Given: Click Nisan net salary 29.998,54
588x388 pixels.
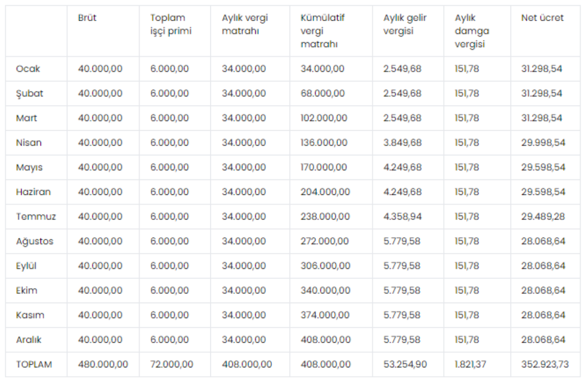Looking at the screenshot, I should point(543,142).
